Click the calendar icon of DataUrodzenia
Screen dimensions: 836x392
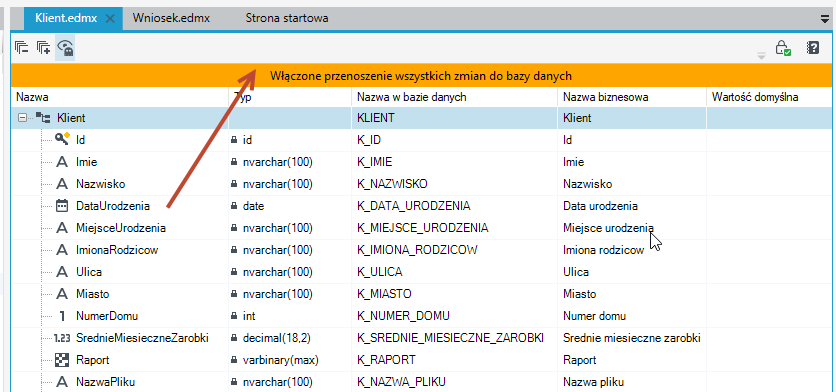(62, 205)
